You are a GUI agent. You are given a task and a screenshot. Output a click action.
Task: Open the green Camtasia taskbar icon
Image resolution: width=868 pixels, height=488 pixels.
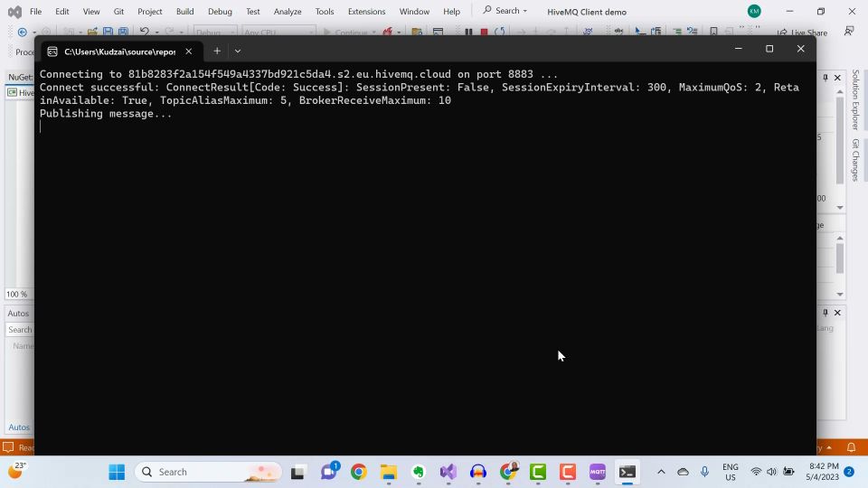click(538, 472)
